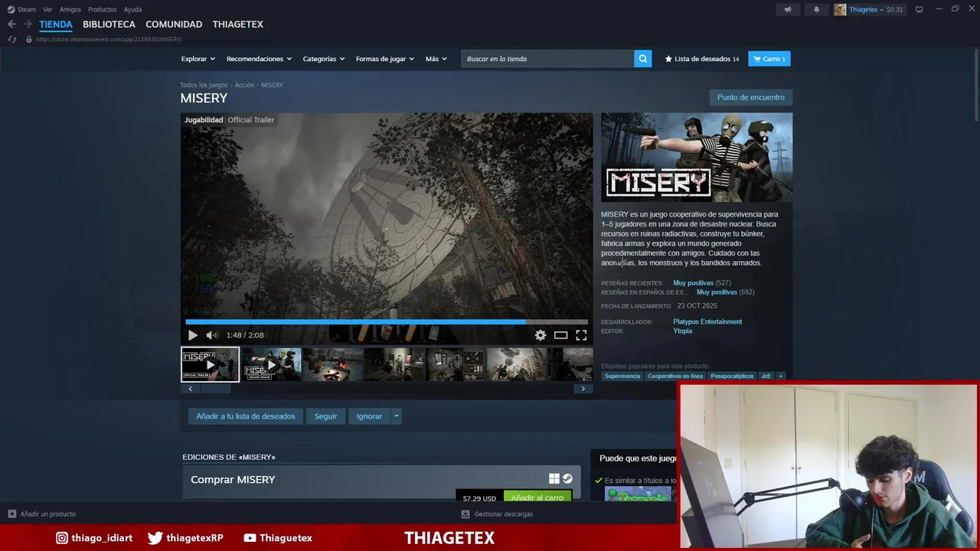The image size is (980, 551).
Task: Click the Thiagetex profile avatar
Action: (840, 9)
